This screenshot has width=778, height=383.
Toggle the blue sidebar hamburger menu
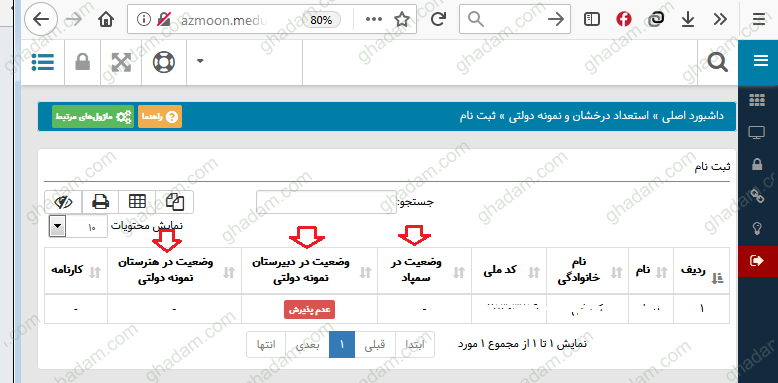(760, 61)
